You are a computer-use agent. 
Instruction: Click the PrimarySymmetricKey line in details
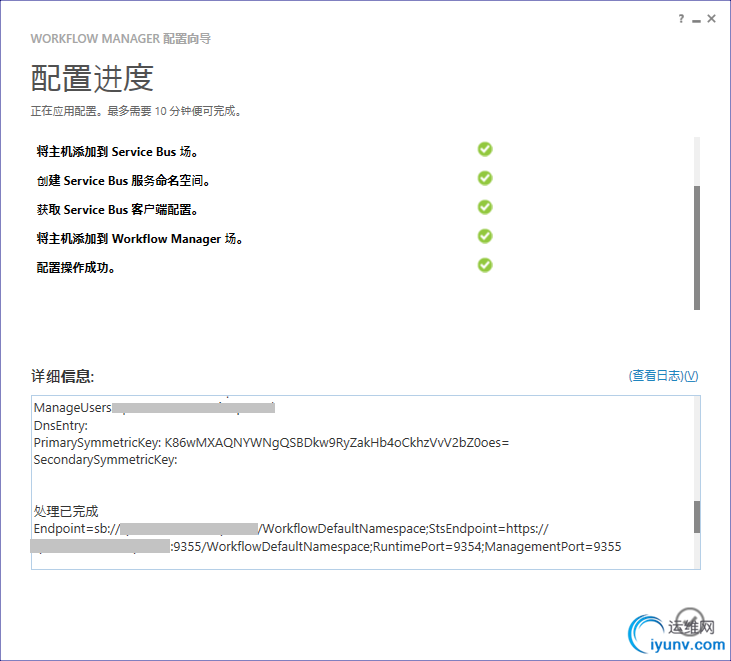click(271, 442)
